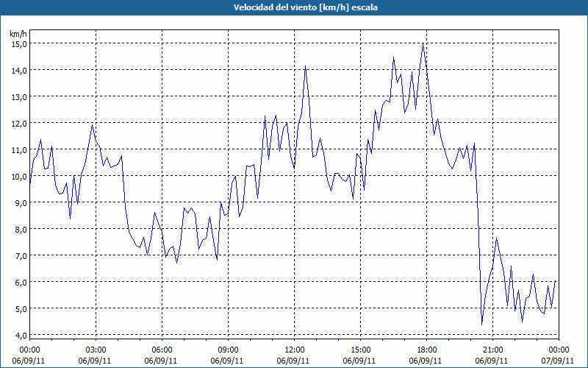Click the wind speed peak at 18:00
This screenshot has width=588, height=368.
coord(423,43)
